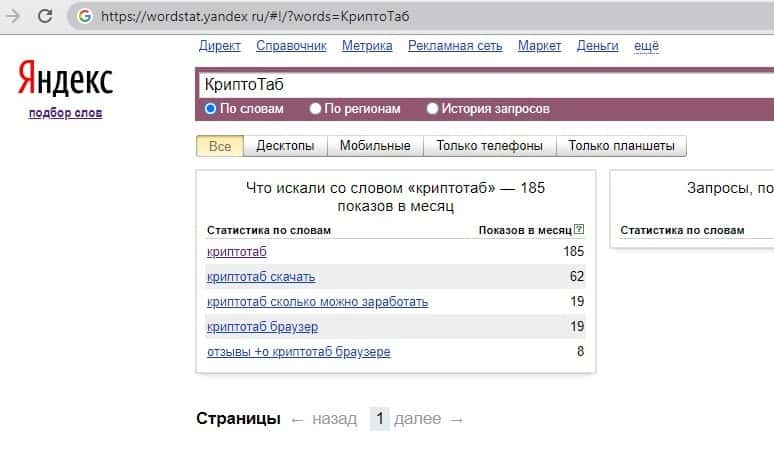Click the Страницы label

point(238,419)
